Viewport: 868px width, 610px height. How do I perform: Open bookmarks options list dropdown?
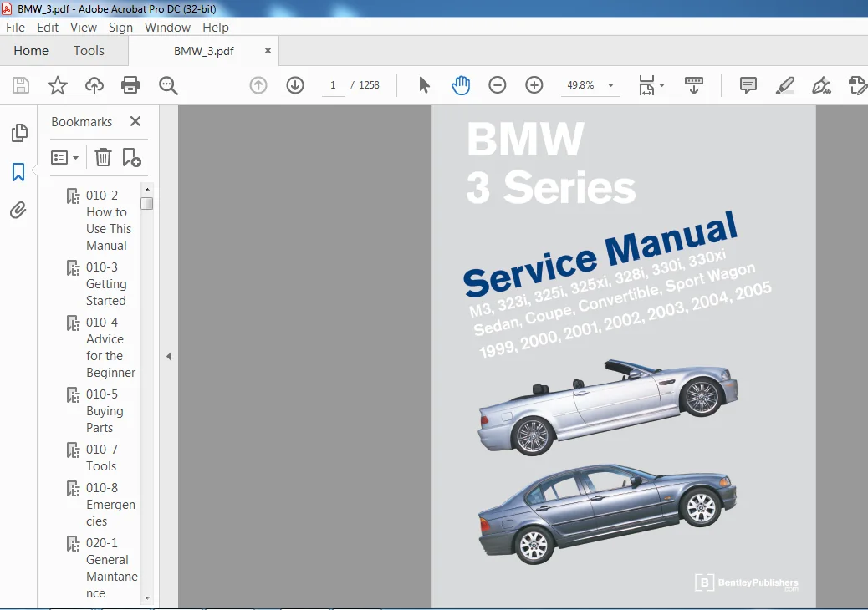(x=64, y=158)
